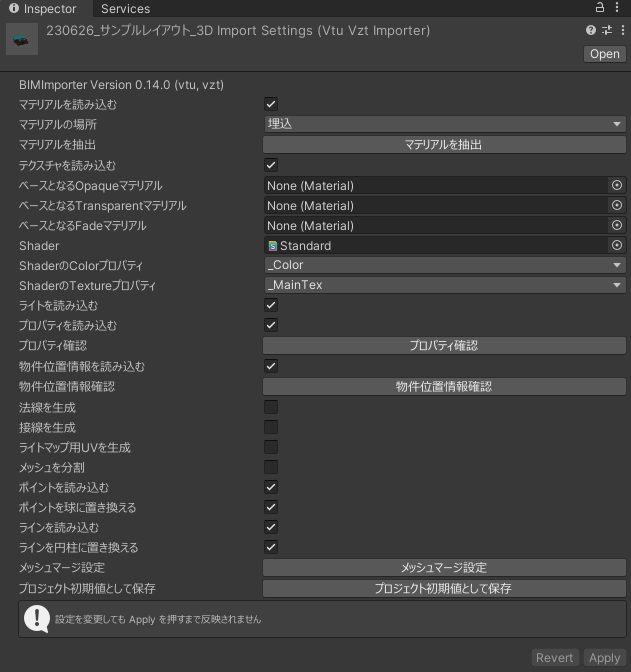Toggle the プロパティを読み込む checkbox

point(271,325)
